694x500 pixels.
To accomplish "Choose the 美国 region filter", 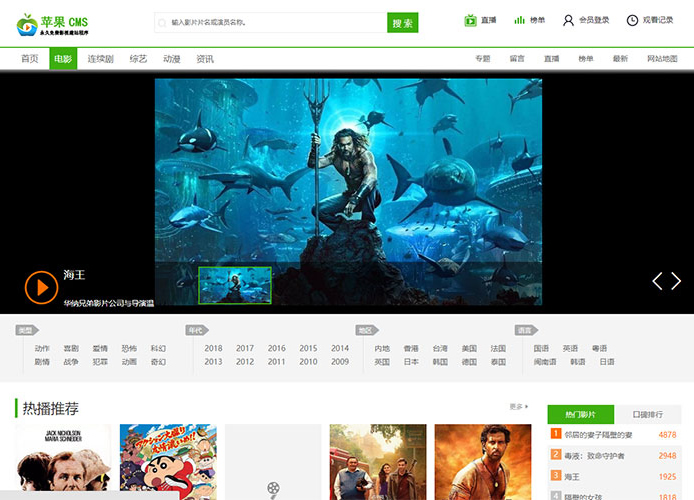I will [469, 349].
